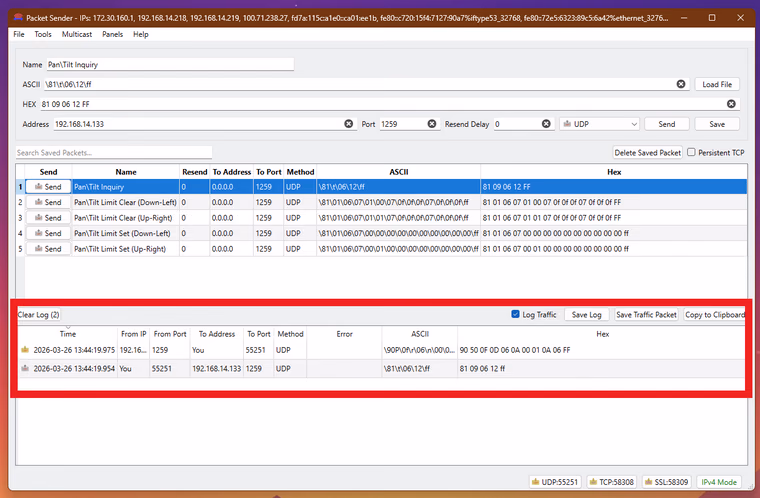Send the Pan\Tilt Inquiry saved packet
The image size is (760, 498).
(x=48, y=187)
